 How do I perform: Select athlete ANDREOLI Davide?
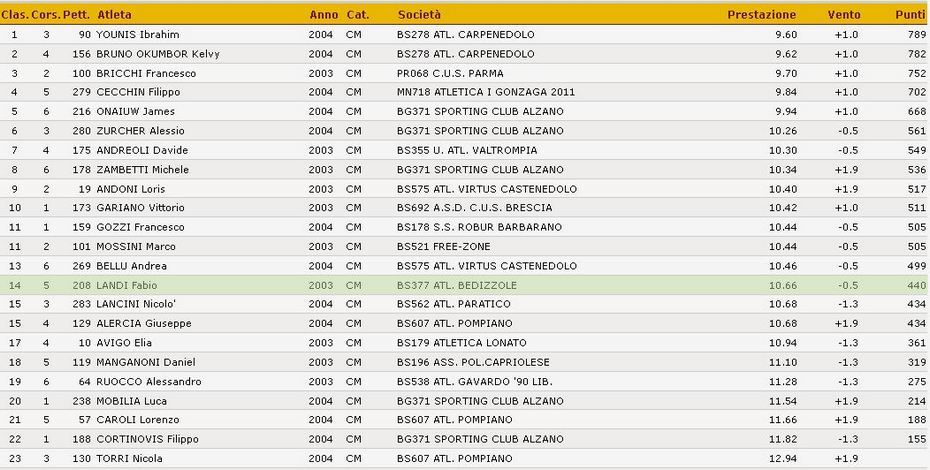(142, 150)
